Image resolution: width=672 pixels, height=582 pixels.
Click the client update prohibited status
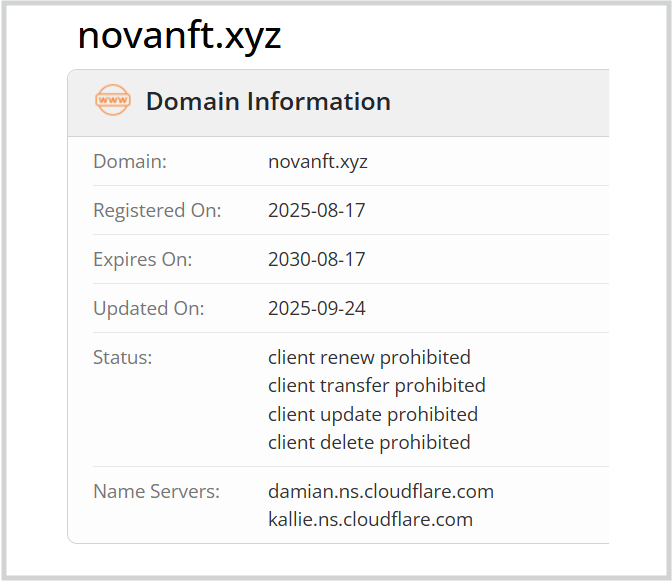pos(373,414)
